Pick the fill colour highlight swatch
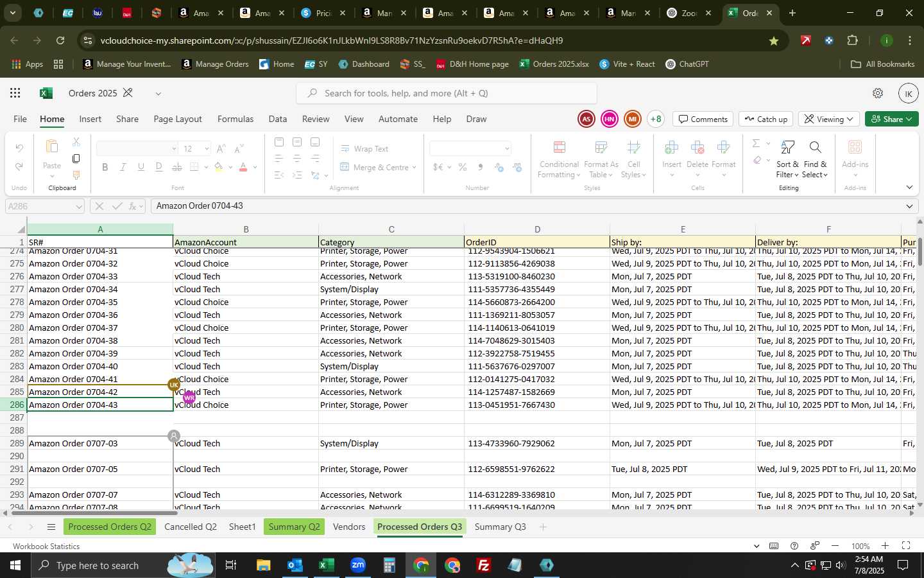924x578 pixels. tap(219, 167)
